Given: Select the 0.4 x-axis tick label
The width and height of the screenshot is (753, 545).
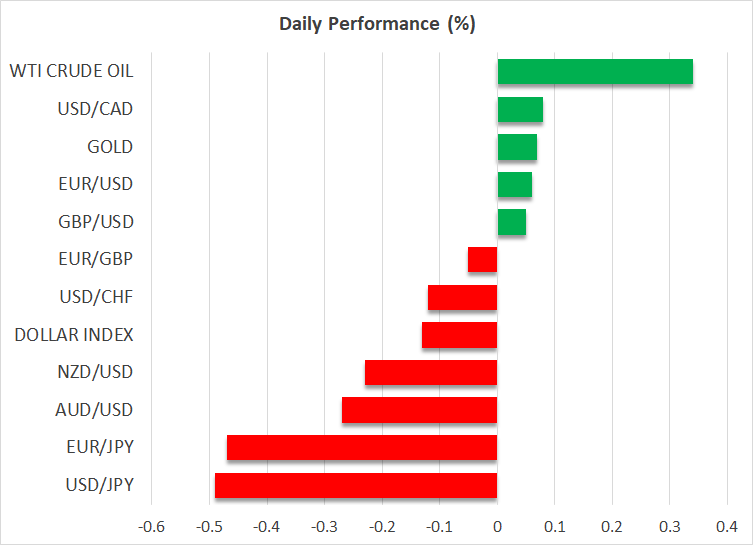Looking at the screenshot, I should tap(726, 525).
